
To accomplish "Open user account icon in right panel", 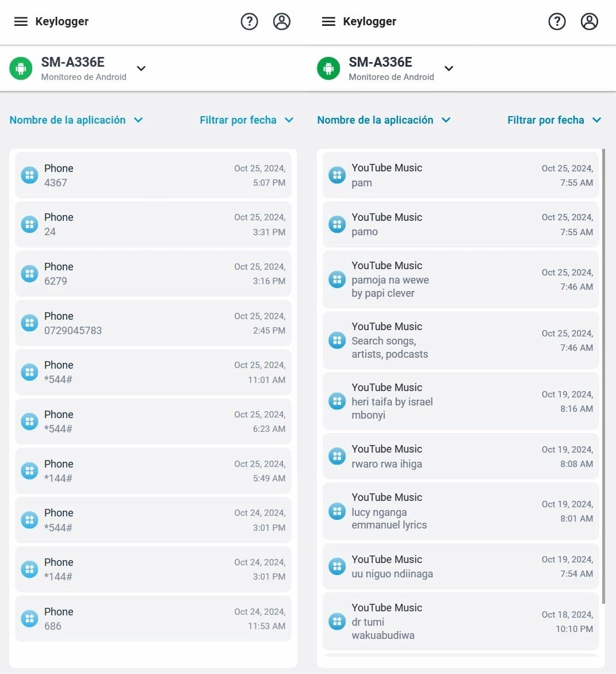I will [x=590, y=21].
